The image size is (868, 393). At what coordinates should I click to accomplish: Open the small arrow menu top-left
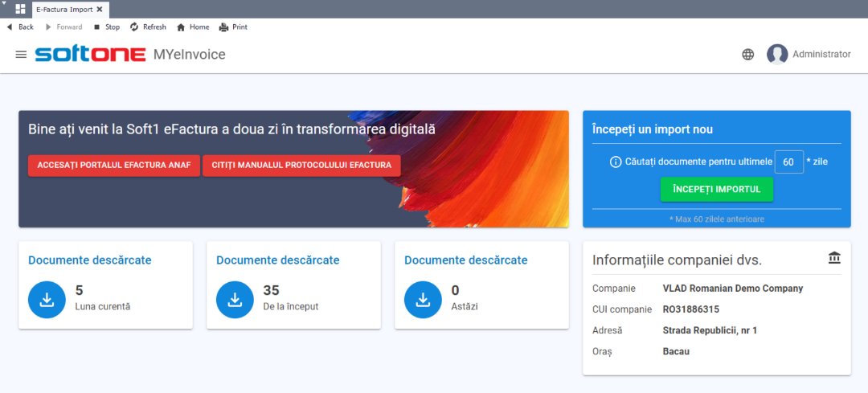5,3
